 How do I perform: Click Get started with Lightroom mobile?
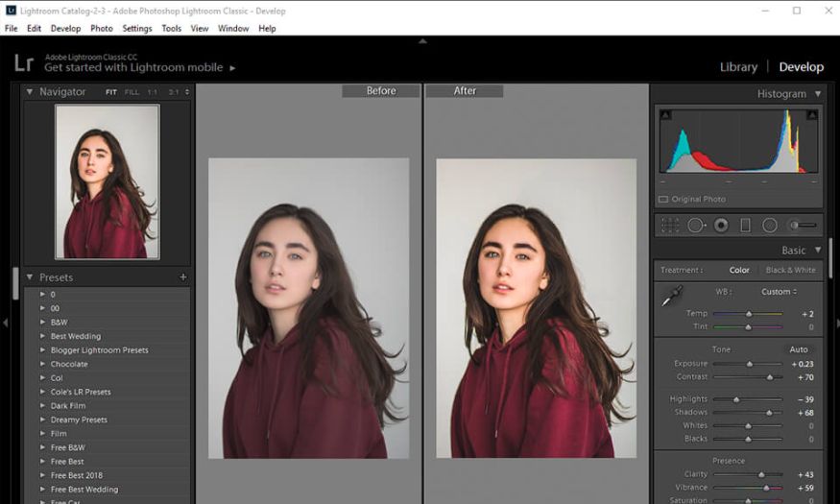pos(133,67)
